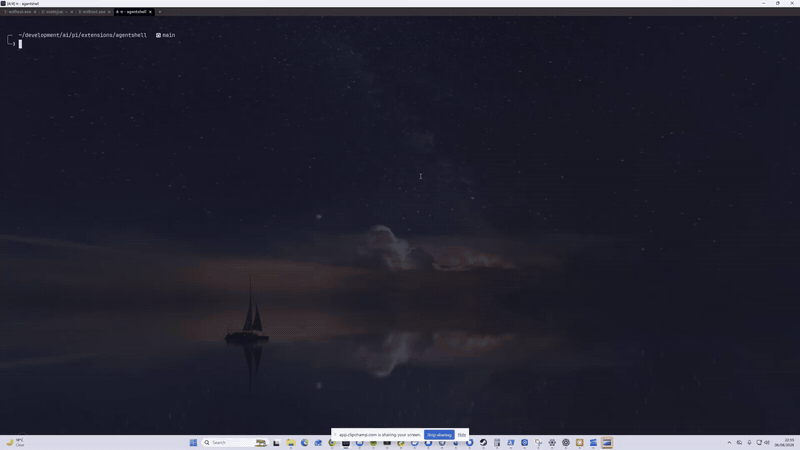Screen dimensions: 800x450
Task: Click the 'main' git branch label
Action: click(x=168, y=35)
